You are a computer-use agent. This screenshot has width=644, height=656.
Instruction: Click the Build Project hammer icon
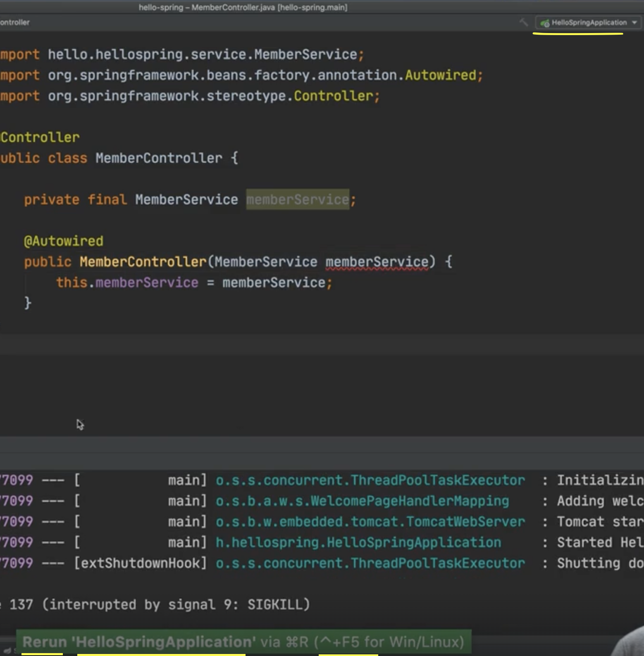click(x=524, y=22)
